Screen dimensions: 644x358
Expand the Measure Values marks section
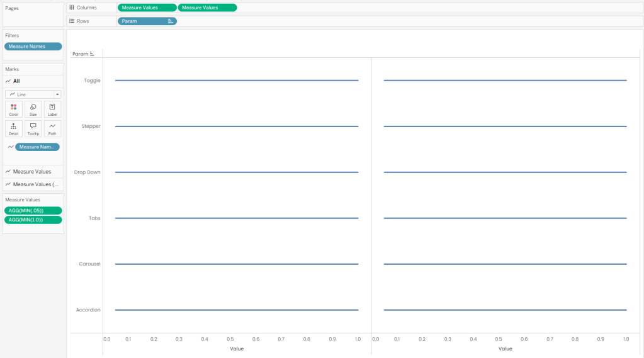tap(33, 172)
